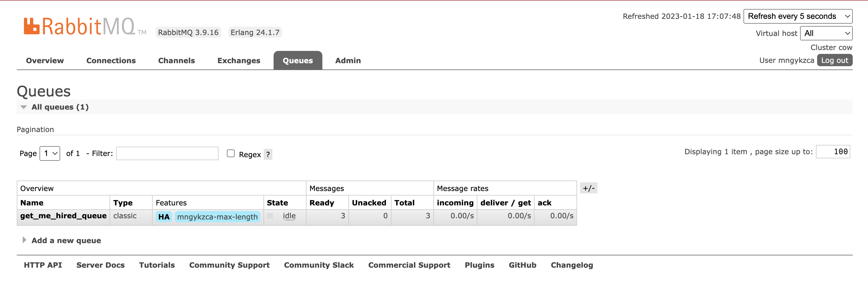Sort by deliver / get column
This screenshot has height=297, width=868.
pyautogui.click(x=506, y=203)
